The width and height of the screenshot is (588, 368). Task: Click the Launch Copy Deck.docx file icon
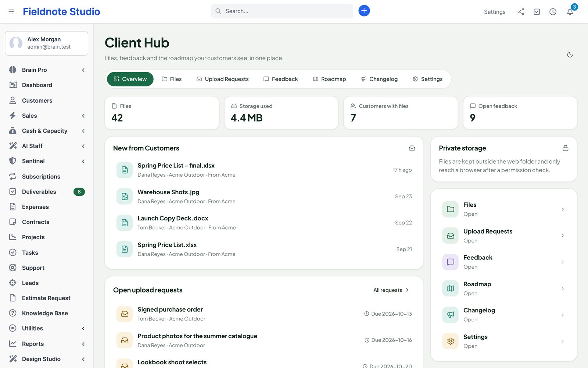tap(125, 223)
